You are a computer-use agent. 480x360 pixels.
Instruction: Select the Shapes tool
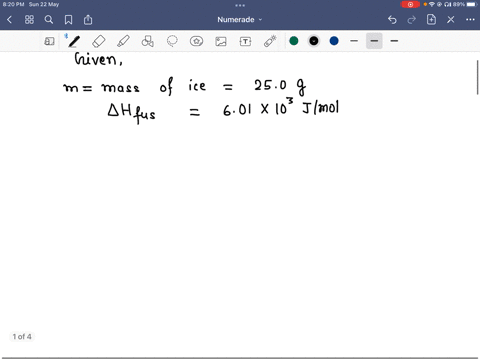147,41
